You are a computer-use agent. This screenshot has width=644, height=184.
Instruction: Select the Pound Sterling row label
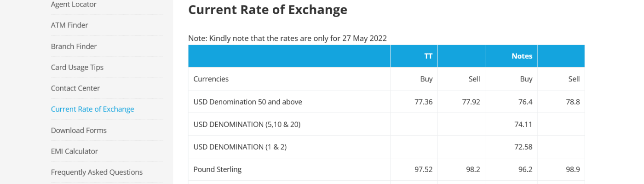coord(217,169)
